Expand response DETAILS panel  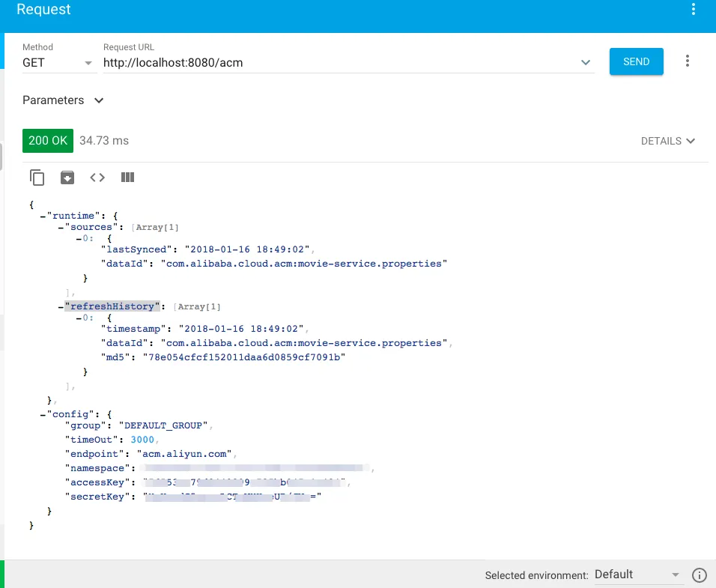pyautogui.click(x=667, y=141)
